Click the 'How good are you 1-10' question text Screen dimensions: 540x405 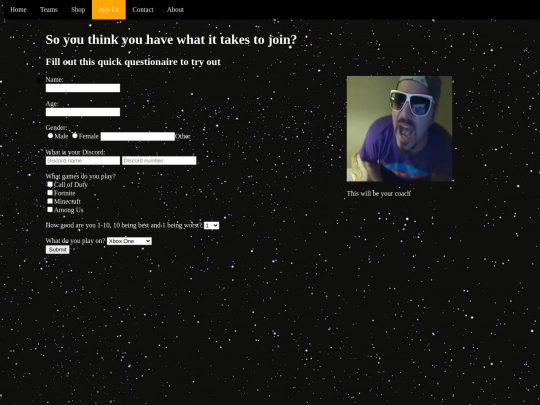124,226
